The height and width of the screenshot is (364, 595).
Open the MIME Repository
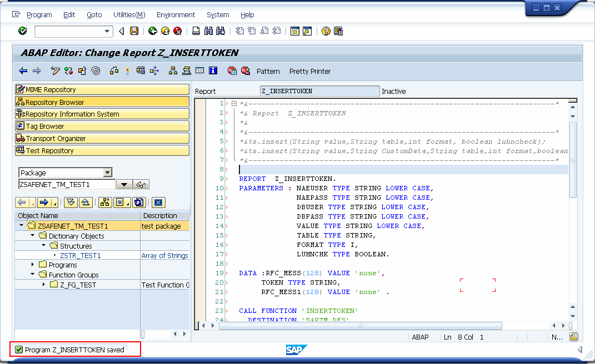coord(102,89)
